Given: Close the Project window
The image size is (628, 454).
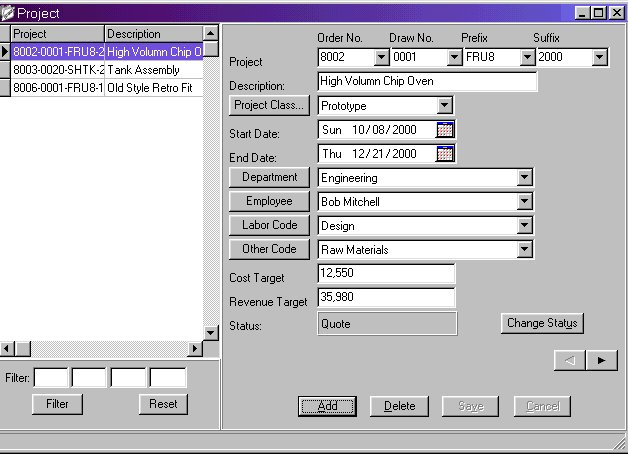Looking at the screenshot, I should click(x=617, y=13).
